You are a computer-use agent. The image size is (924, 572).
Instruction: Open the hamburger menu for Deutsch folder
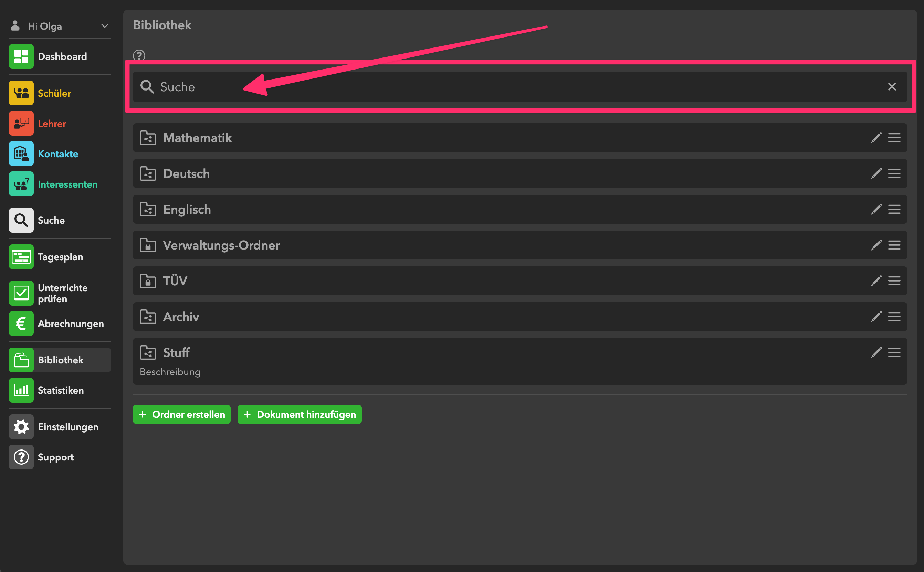894,174
